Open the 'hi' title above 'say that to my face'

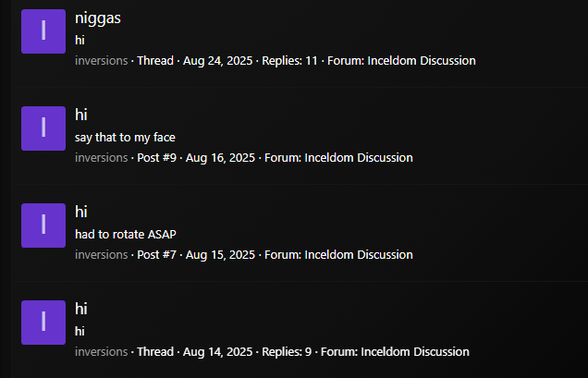[81, 115]
